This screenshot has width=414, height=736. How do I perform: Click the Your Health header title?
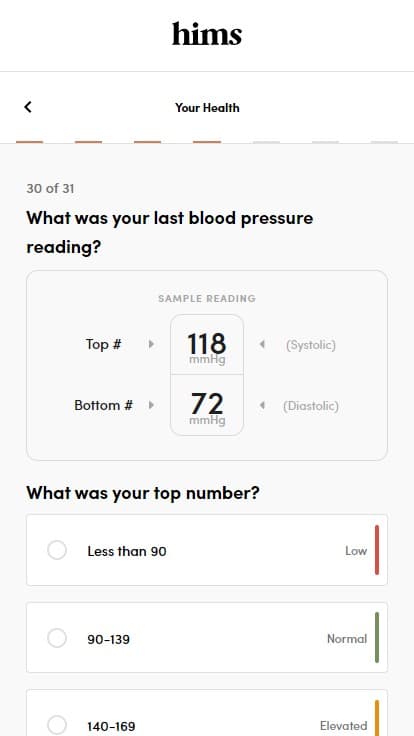pyautogui.click(x=207, y=107)
